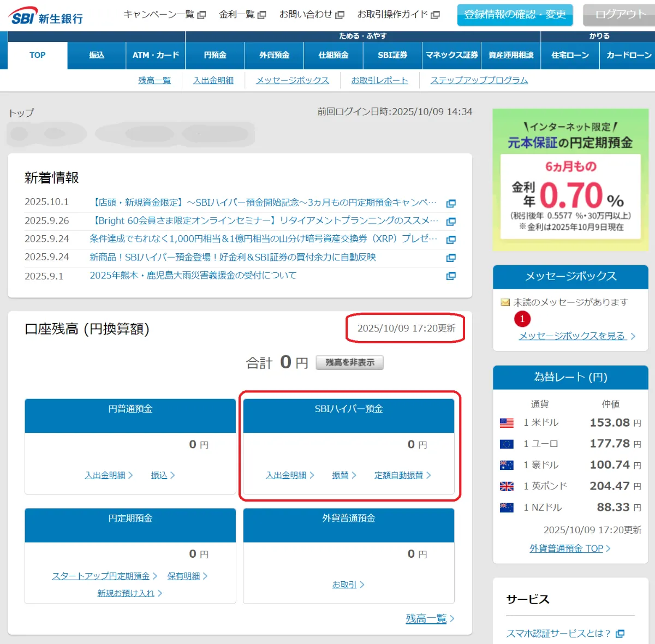Click the unread message envelope icon
Viewport: 655px width, 644px height.
click(505, 302)
